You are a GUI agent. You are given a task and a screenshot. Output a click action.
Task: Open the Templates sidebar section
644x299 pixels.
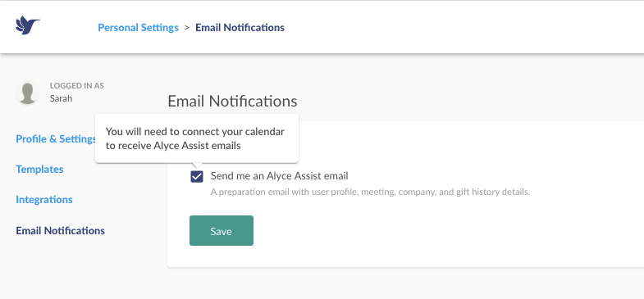coord(39,169)
